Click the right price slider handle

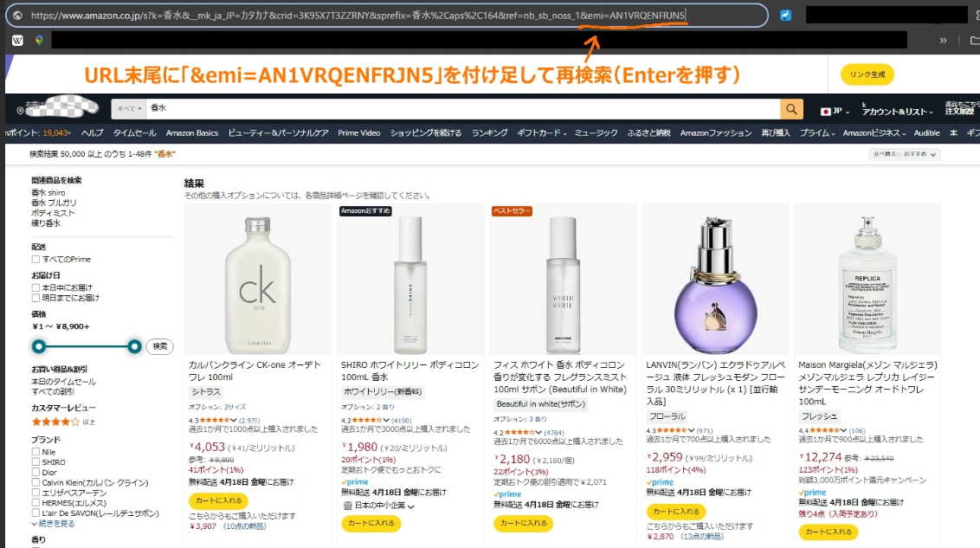tap(133, 346)
